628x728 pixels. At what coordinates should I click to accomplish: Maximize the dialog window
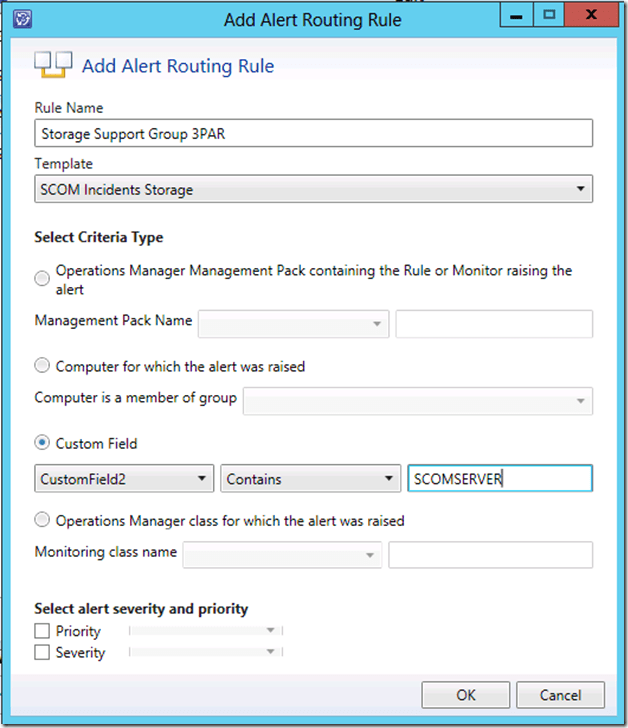coord(549,15)
